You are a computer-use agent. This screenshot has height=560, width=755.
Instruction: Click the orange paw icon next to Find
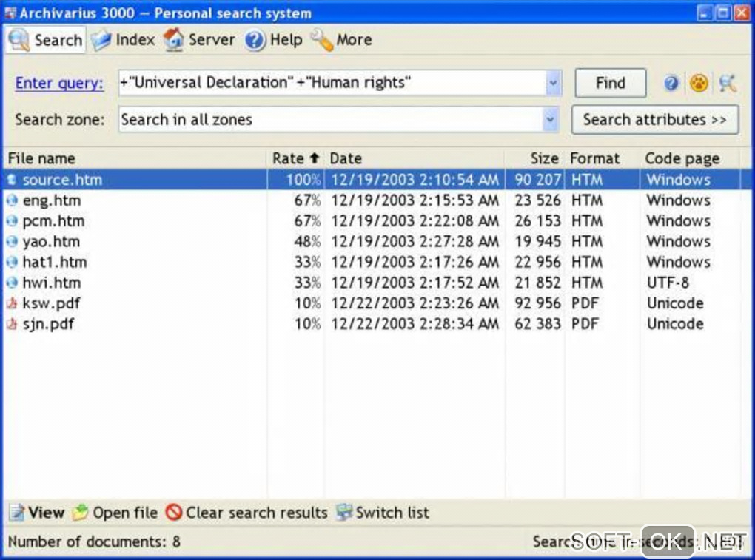click(699, 84)
